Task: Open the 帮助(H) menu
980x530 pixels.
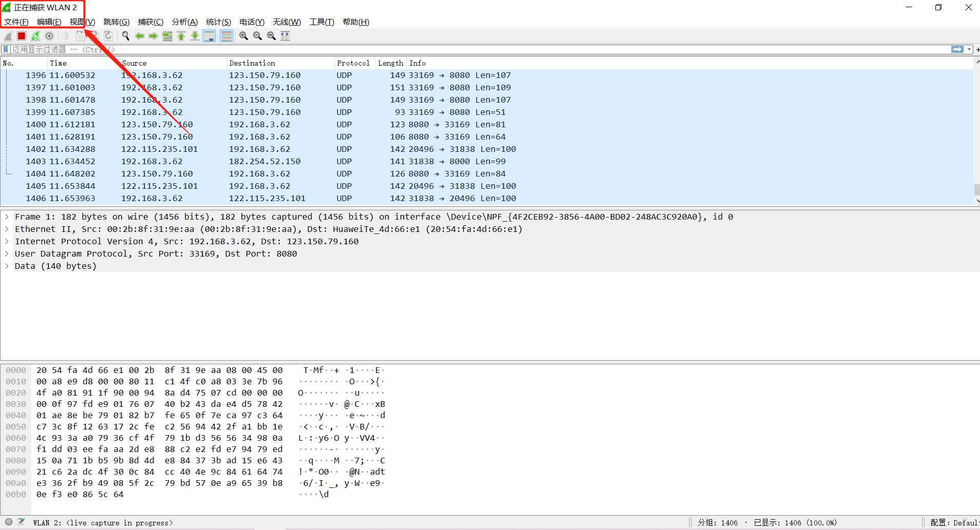Action: point(356,22)
